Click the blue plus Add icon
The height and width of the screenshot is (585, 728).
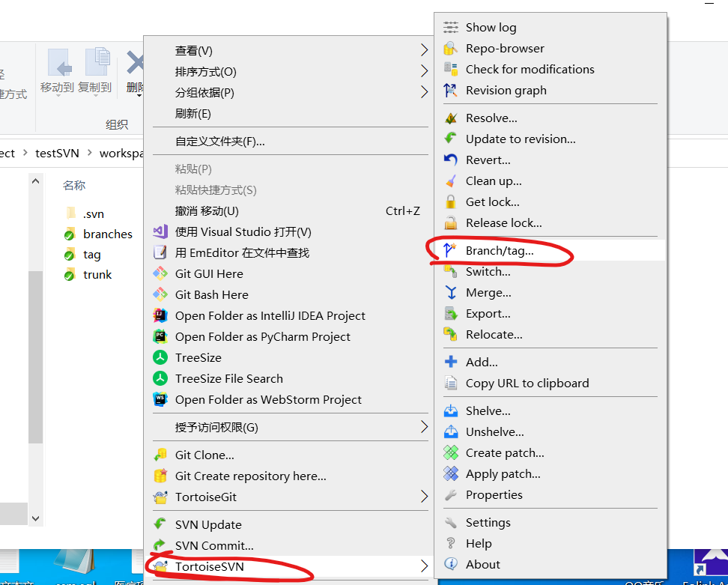(x=450, y=362)
